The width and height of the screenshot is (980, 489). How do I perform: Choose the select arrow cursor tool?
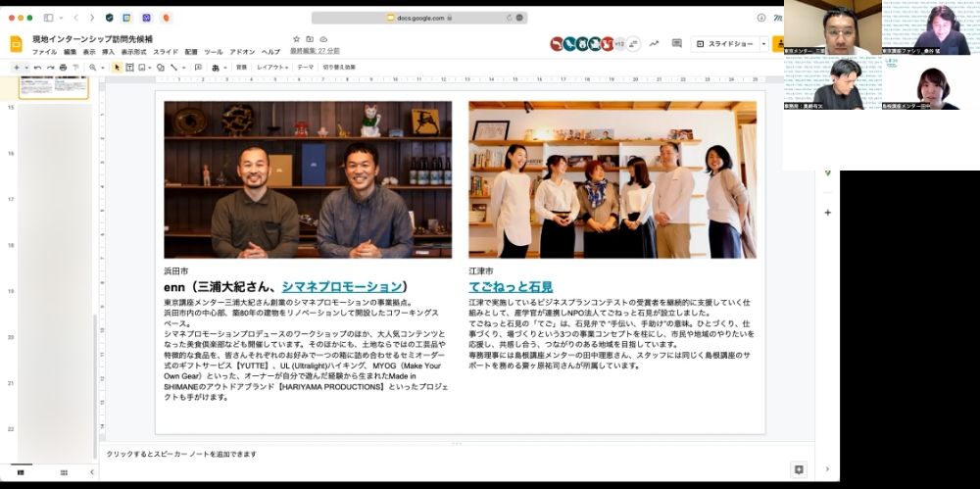(117, 68)
